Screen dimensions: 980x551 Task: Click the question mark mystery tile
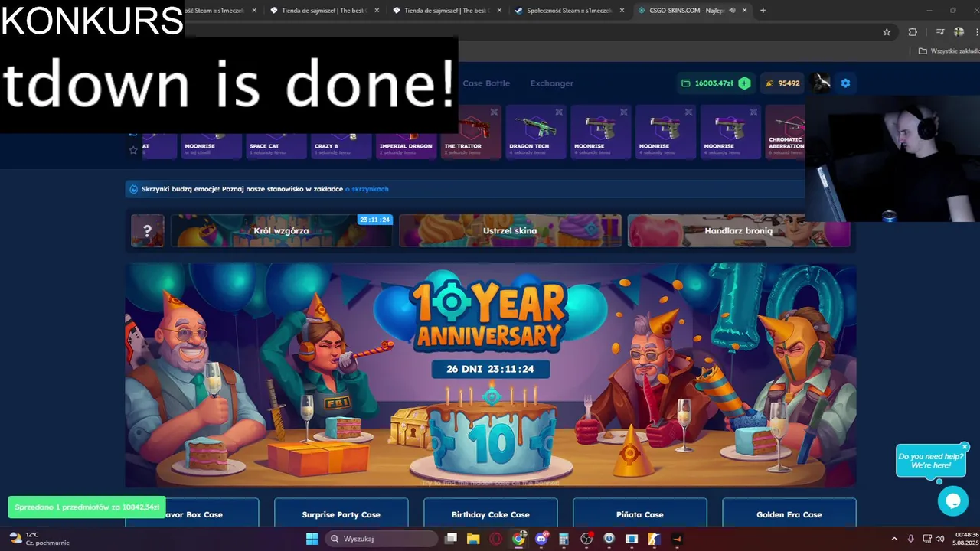148,230
